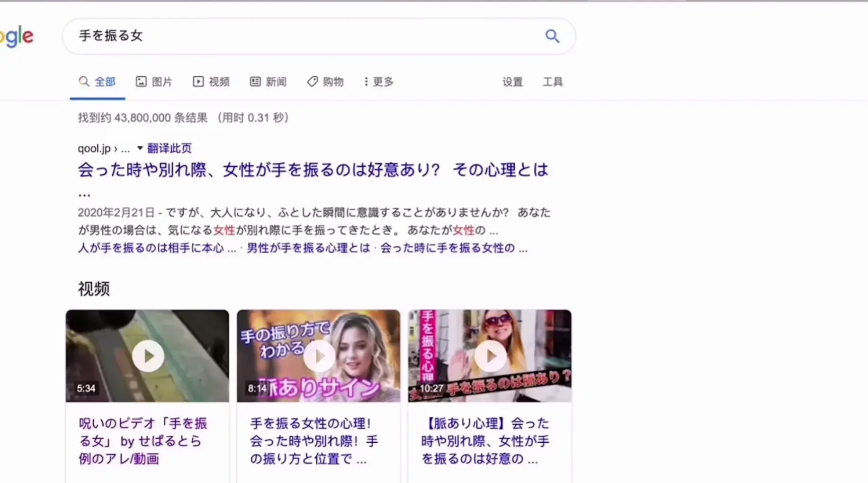This screenshot has width=868, height=483.
Task: Open video title 呪いのビデオ「手を振る女」
Action: click(143, 441)
